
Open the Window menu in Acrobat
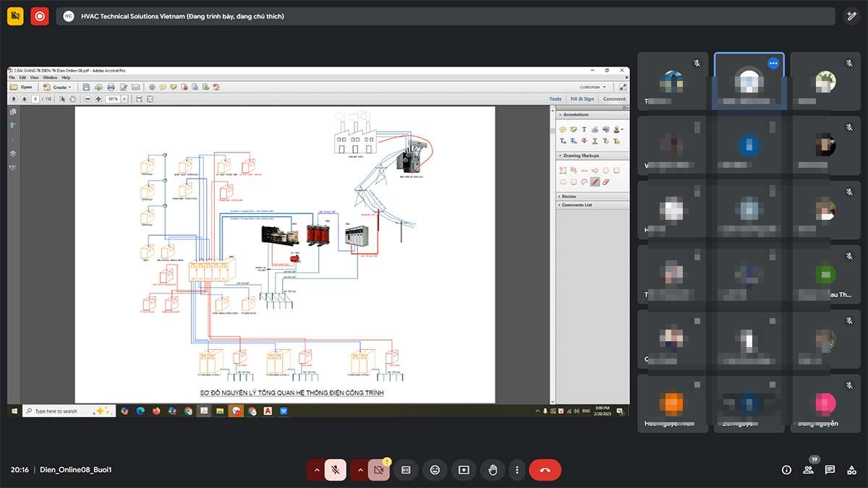(50, 77)
